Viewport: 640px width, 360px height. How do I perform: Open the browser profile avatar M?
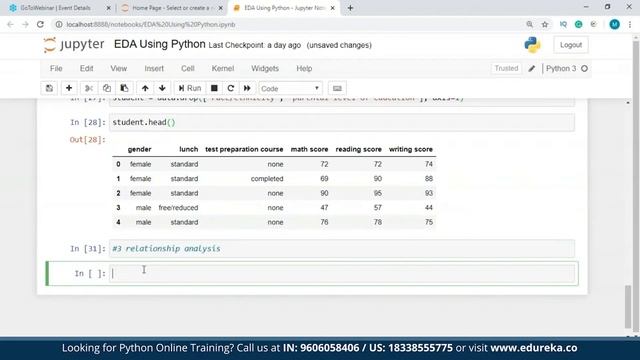(x=614, y=24)
